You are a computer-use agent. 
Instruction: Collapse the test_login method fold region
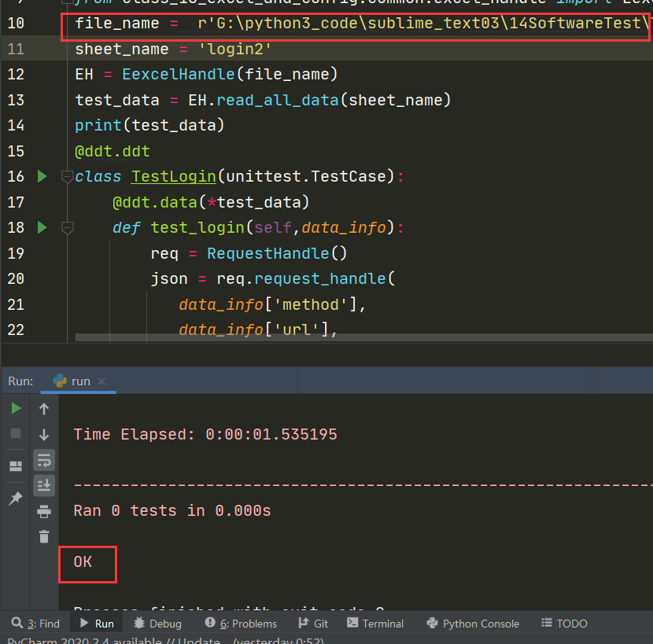pos(68,227)
